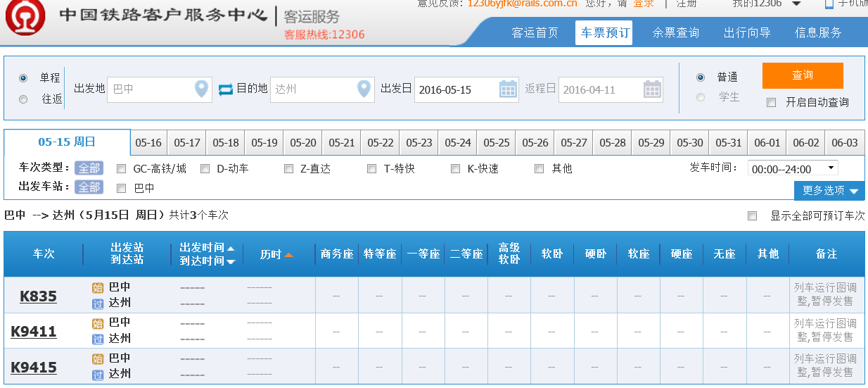Viewport: 868px width, 388px height.
Task: Select the 往返 round-trip radio button
Action: click(23, 99)
